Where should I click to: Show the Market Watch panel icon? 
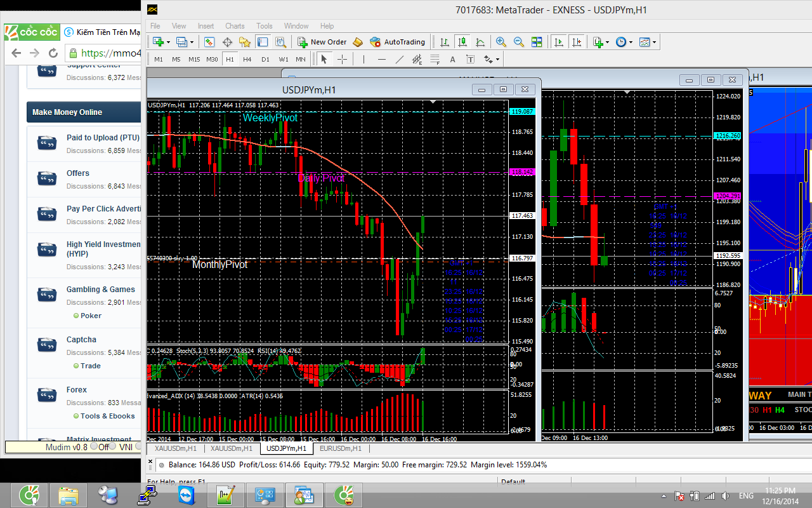pyautogui.click(x=209, y=42)
